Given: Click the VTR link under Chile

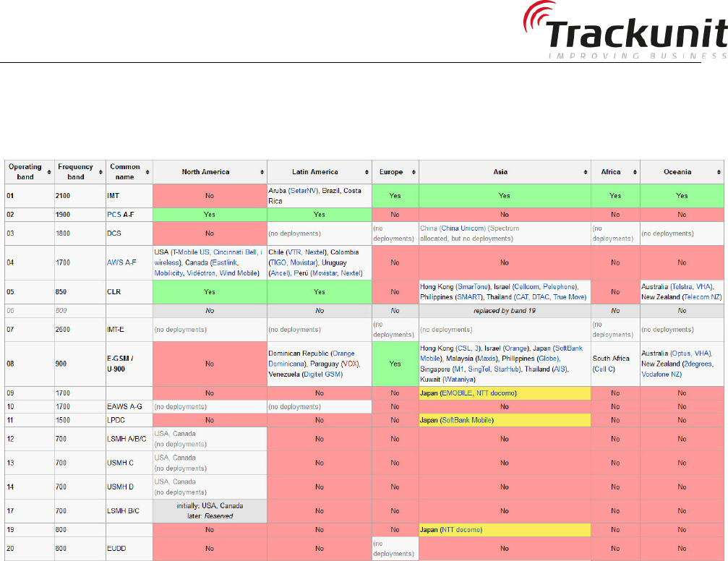Looking at the screenshot, I should (x=294, y=252).
